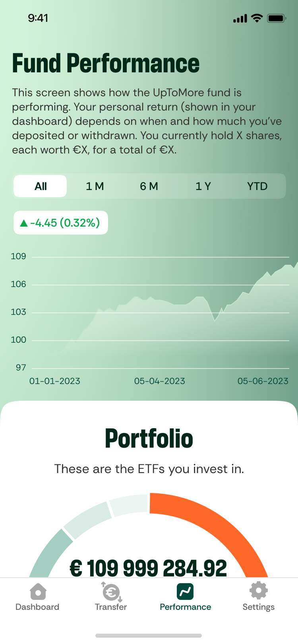Tap the 05-04-2023 date axis label
This screenshot has height=644, width=298.
coord(160,381)
